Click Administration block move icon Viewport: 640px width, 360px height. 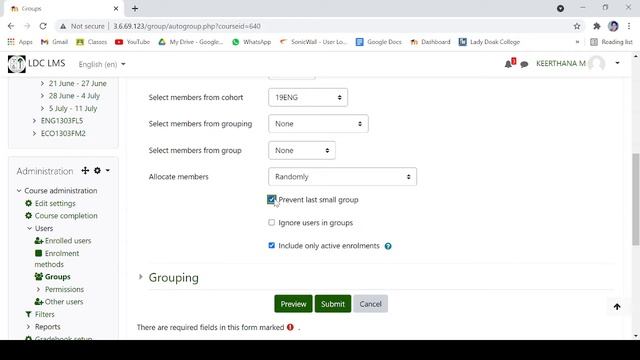coord(85,171)
